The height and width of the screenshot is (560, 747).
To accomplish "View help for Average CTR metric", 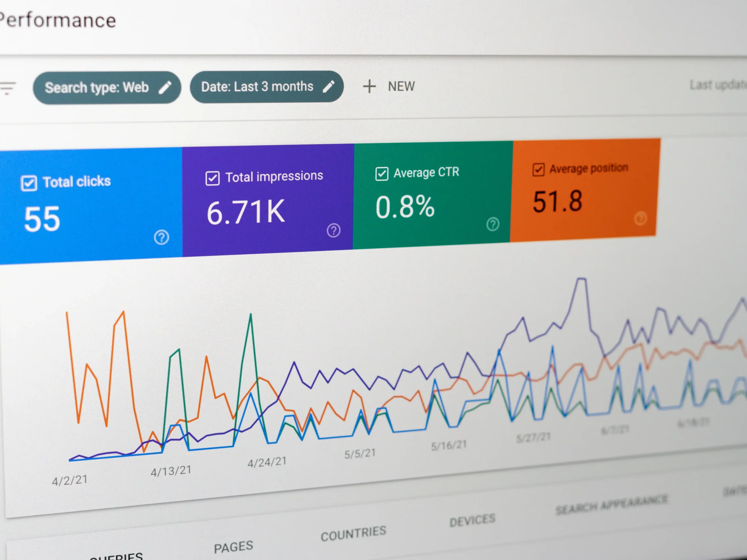I will [x=492, y=224].
